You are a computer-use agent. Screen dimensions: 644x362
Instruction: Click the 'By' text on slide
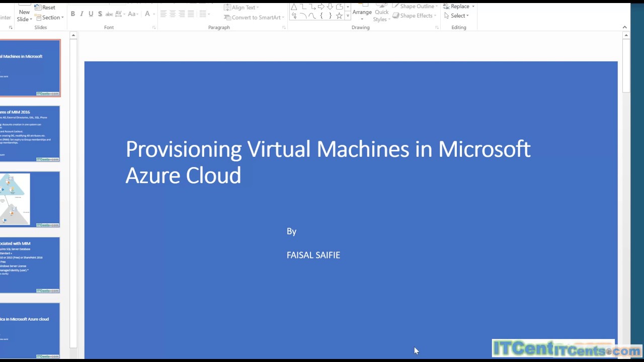point(291,231)
